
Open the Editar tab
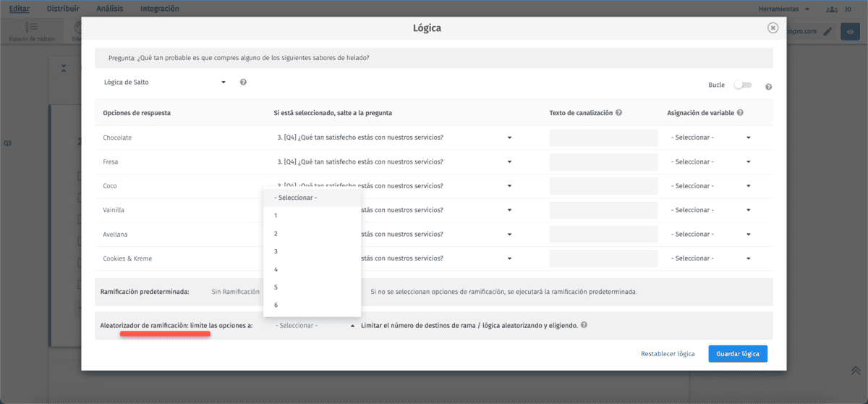coord(19,9)
